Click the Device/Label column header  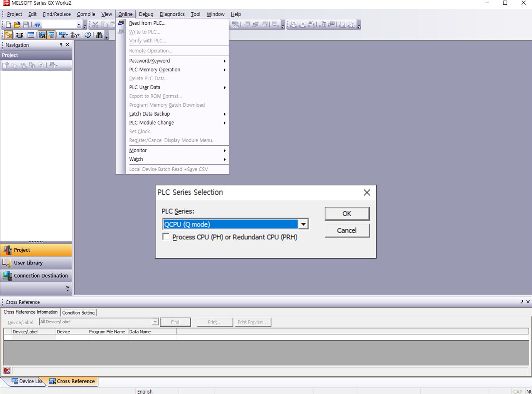(x=34, y=332)
